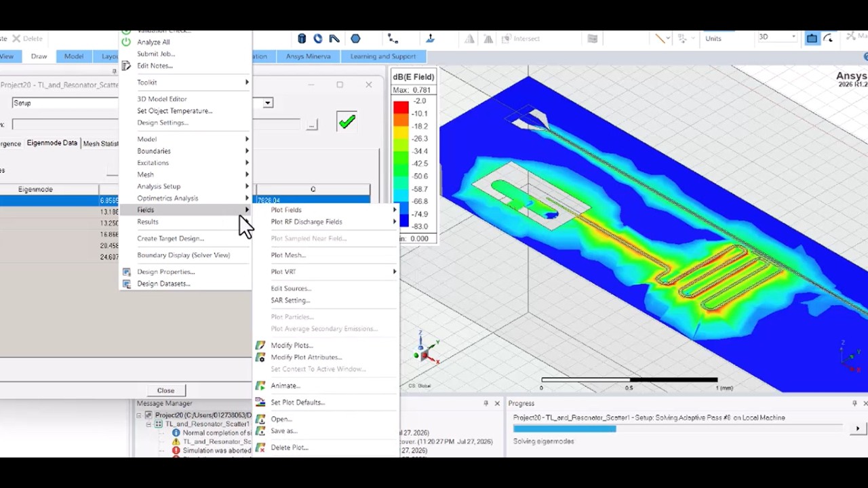Click the relative coordinate system tool
Viewport: 868px width, 488px height.
click(430, 39)
